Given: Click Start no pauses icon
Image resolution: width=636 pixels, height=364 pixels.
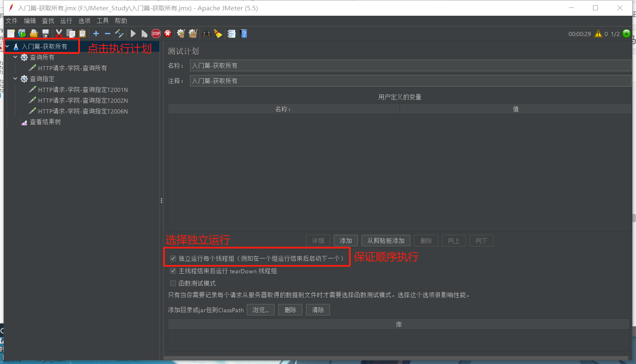Looking at the screenshot, I should (x=144, y=34).
